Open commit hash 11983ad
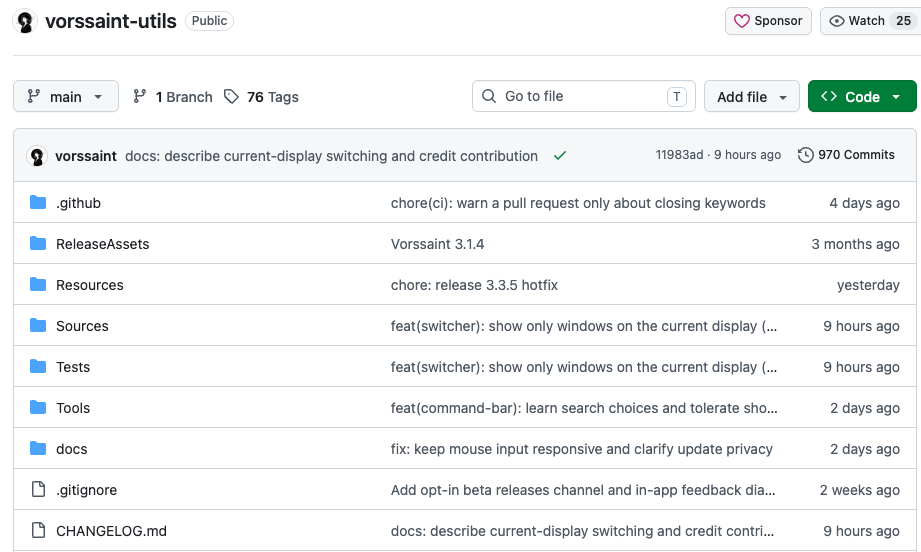Image resolution: width=921 pixels, height=552 pixels. [679, 155]
